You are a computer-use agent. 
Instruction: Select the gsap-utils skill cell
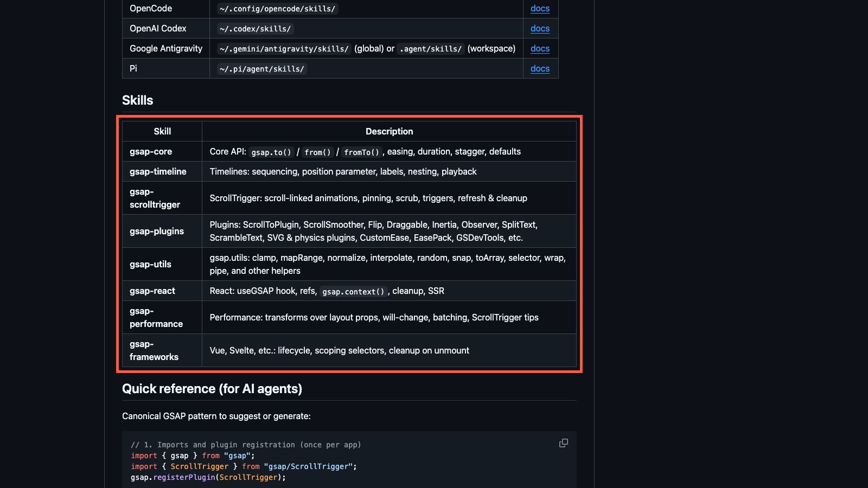tap(162, 264)
